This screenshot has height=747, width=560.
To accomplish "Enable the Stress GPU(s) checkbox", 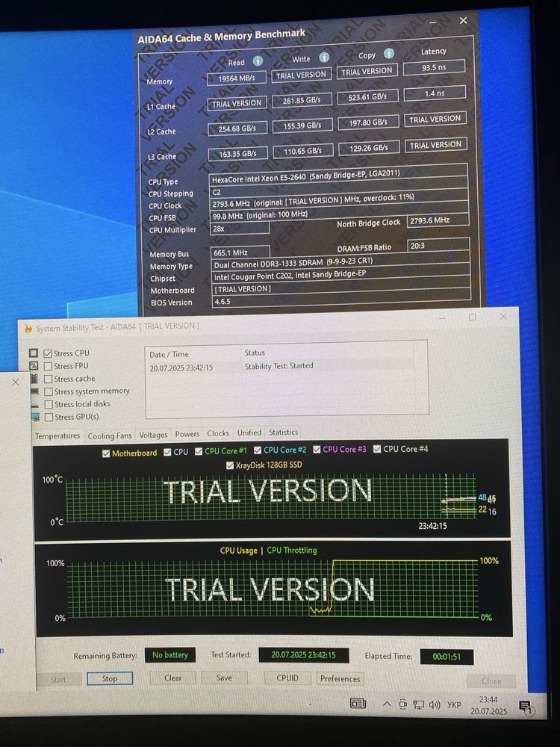I will point(49,418).
